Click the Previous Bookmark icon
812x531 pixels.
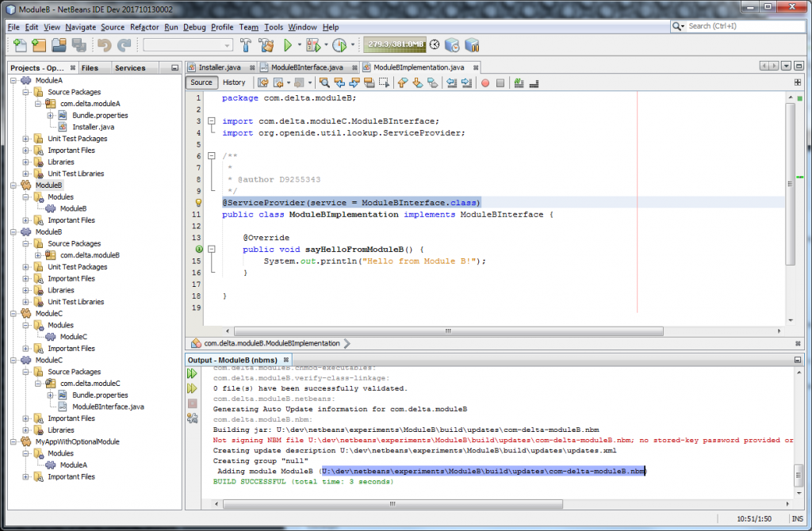click(x=402, y=82)
